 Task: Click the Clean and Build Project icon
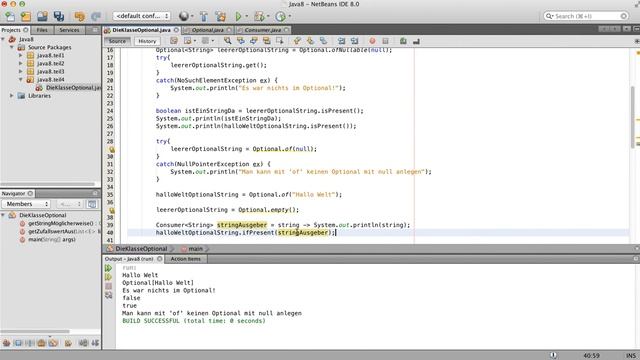[221, 16]
